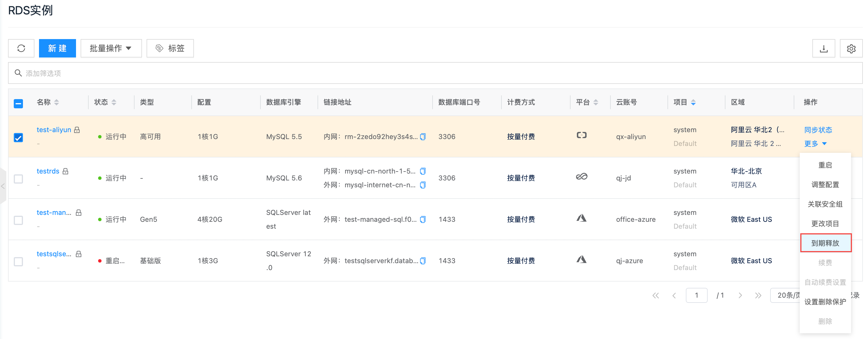Click the 标签 tag button
This screenshot has height=339, width=868.
(170, 48)
